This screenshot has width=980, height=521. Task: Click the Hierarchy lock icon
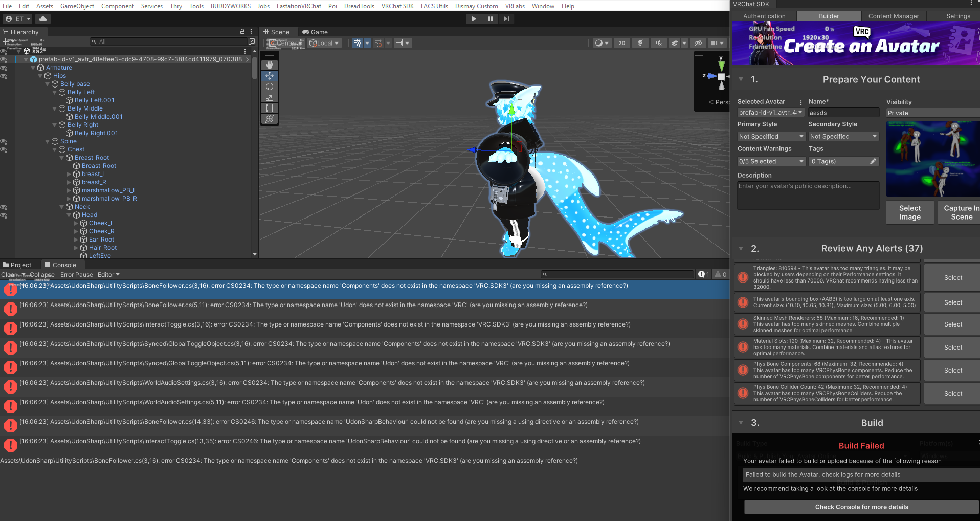(242, 32)
